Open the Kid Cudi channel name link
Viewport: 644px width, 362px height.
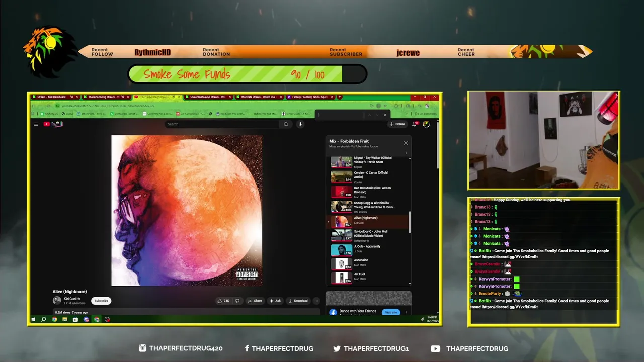coord(70,299)
